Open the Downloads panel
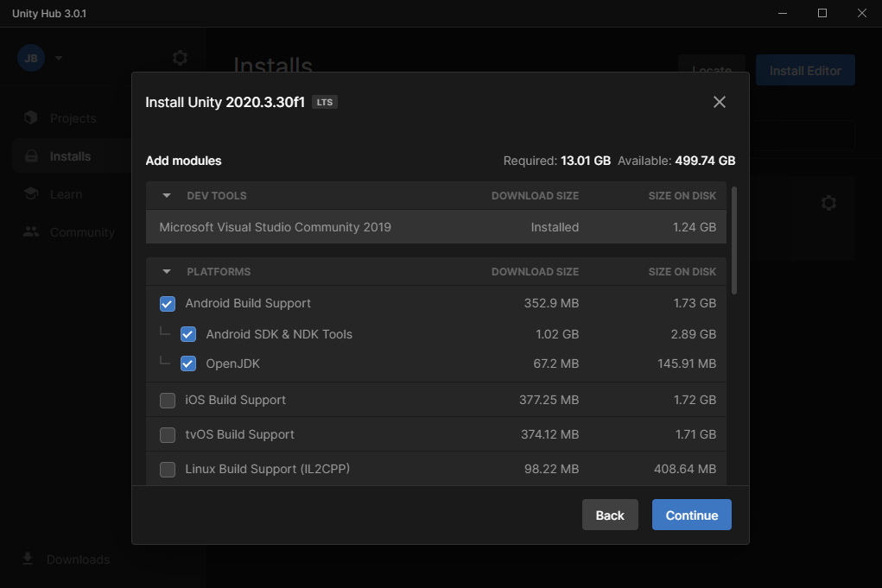Viewport: 882px width, 588px height. click(x=67, y=560)
